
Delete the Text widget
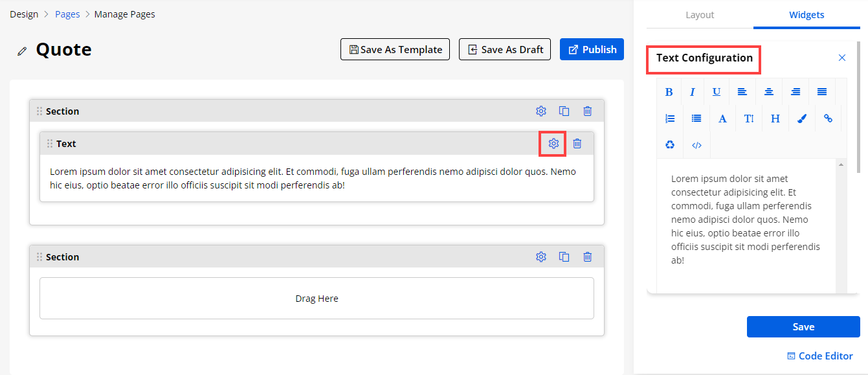(x=577, y=144)
